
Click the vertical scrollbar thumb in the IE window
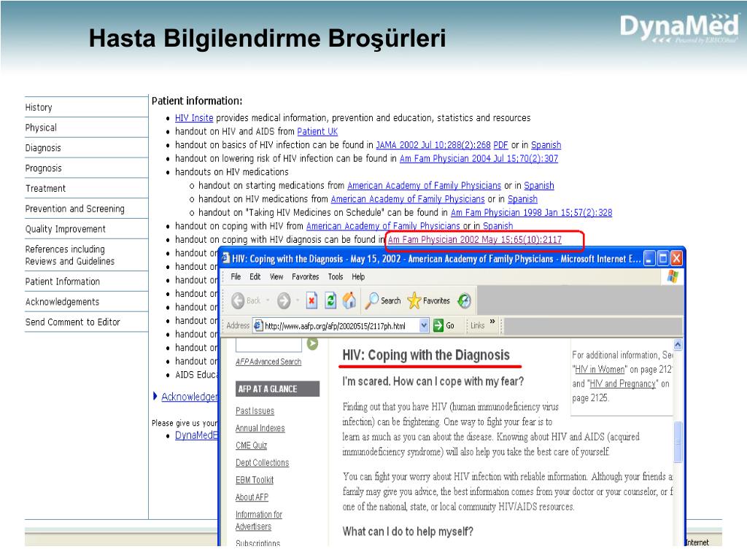pyautogui.click(x=678, y=442)
